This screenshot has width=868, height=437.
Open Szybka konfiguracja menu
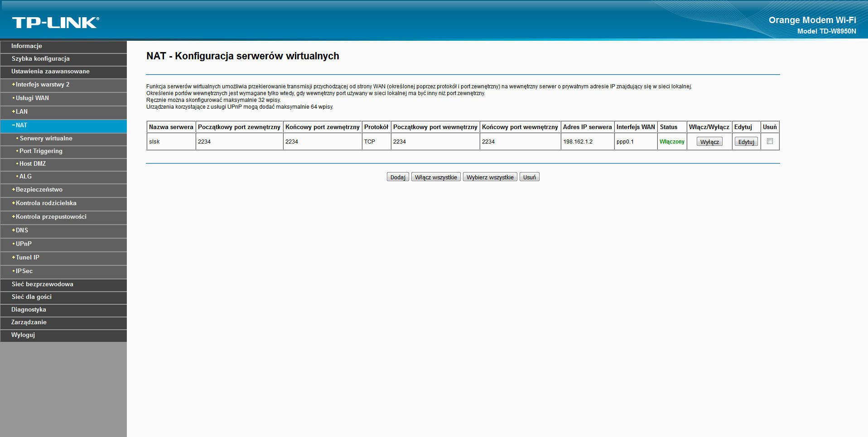(x=63, y=59)
